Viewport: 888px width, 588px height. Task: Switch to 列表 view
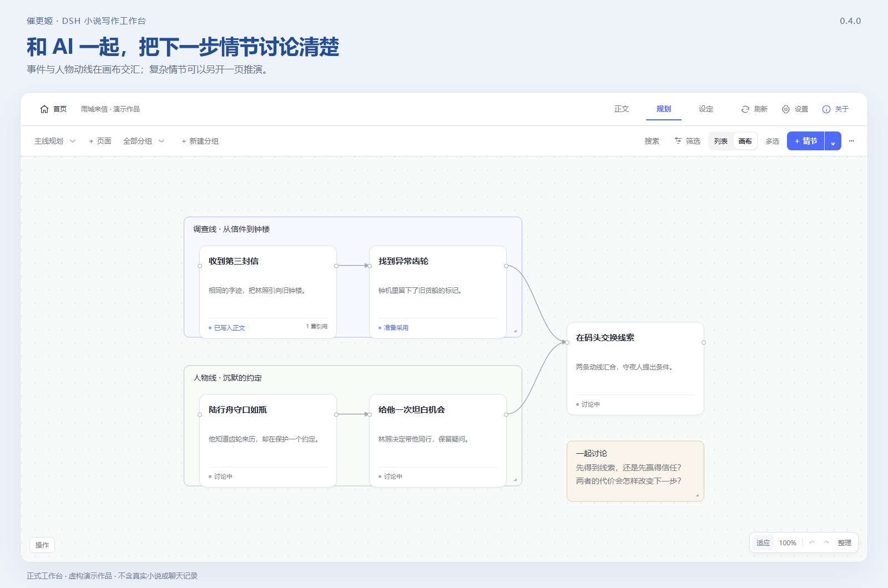(721, 141)
